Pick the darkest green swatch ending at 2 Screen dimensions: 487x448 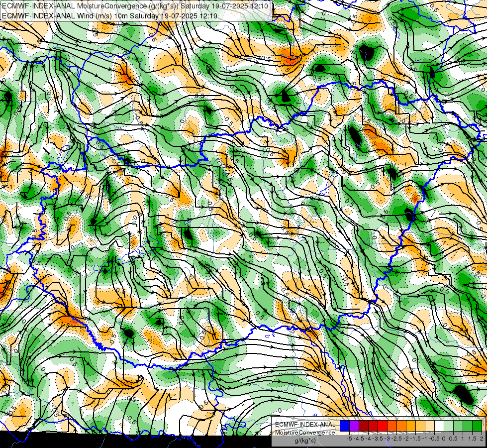click(477, 426)
